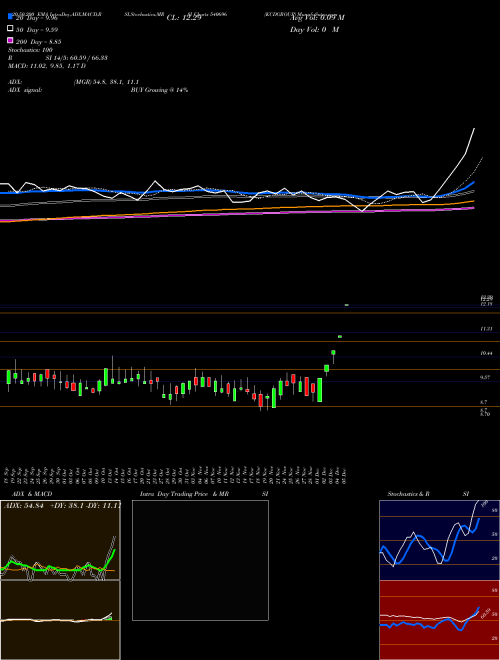Screen dimensions: 500x660
Task: Click the 'Avg Vol: 0.09 M' label
Action: 317,18
